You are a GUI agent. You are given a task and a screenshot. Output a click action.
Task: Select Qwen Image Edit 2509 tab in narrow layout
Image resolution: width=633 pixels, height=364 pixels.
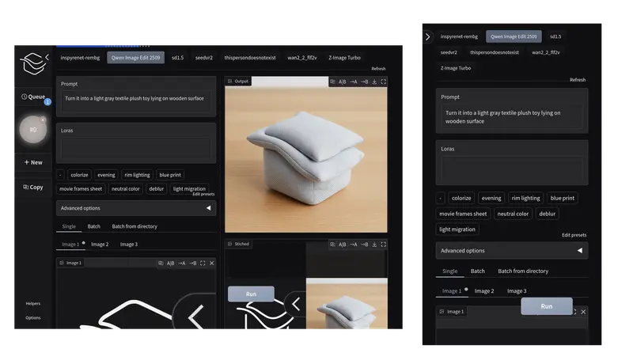(x=514, y=36)
